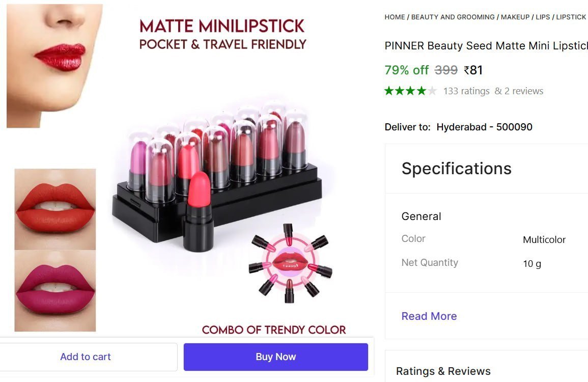588x382 pixels.
Task: Click the green star rating
Action: (410, 91)
